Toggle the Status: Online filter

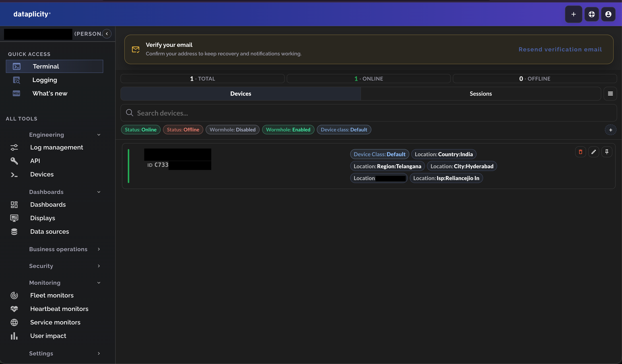pyautogui.click(x=141, y=130)
